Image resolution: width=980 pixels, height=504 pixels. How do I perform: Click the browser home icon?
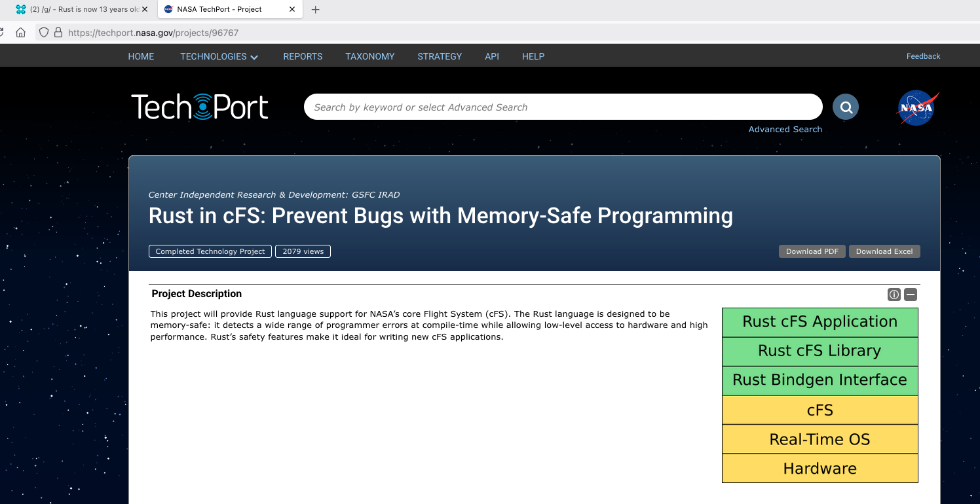pos(20,32)
